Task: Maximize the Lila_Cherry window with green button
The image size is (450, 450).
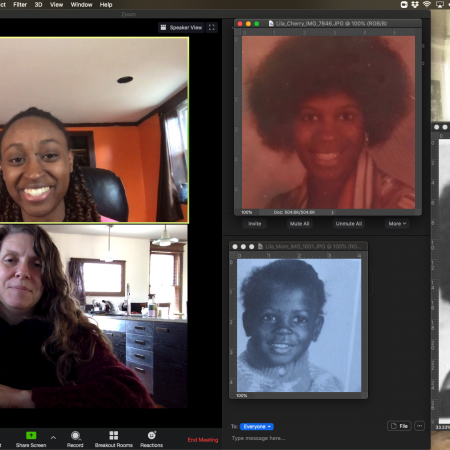Action: [257, 24]
